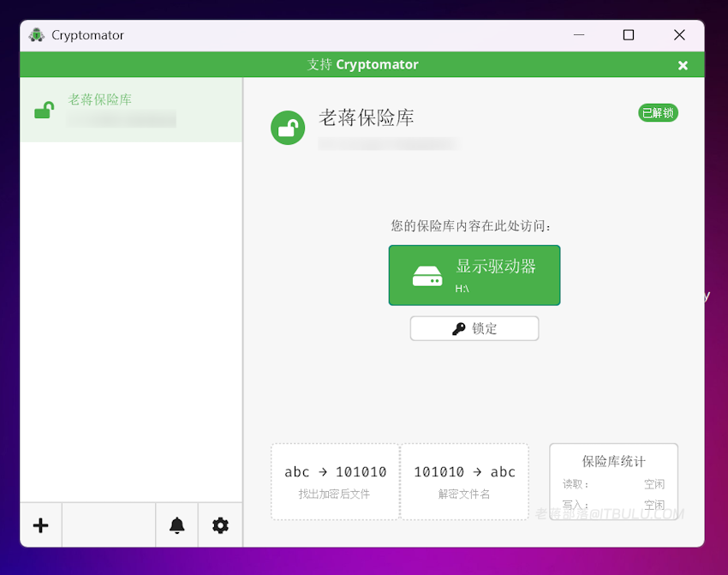Click the key icon on 锁定 button
This screenshot has width=728, height=575.
coord(458,329)
